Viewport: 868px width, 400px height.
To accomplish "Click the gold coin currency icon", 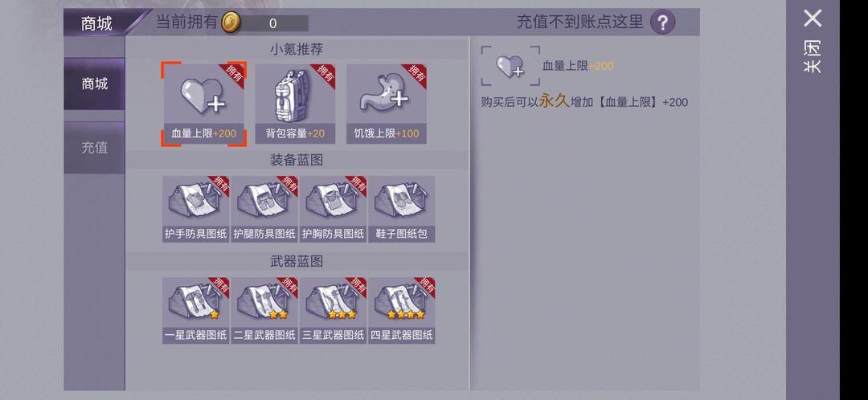I will (x=231, y=23).
